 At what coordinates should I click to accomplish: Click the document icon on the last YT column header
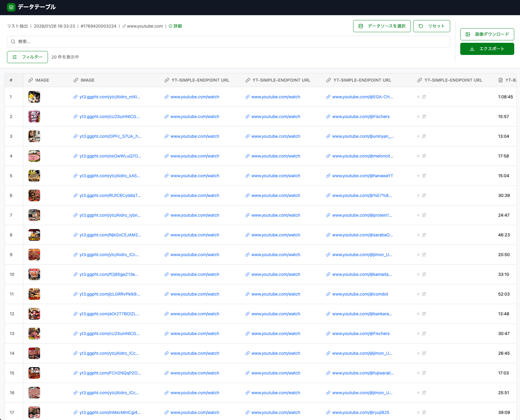pos(501,80)
